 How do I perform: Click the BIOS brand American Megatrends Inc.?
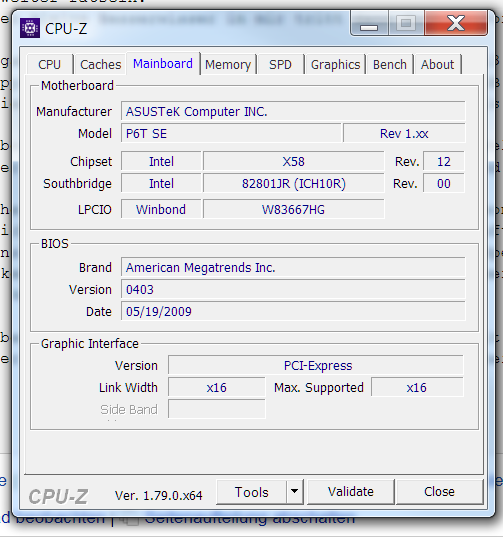[293, 267]
